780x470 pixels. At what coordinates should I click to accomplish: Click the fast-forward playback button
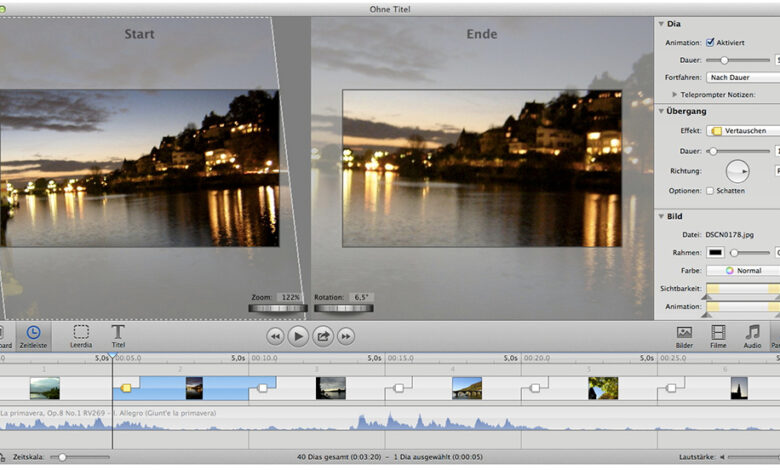point(346,336)
